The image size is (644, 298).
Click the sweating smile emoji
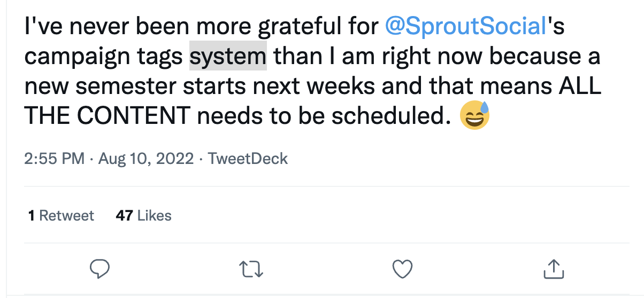tap(474, 116)
